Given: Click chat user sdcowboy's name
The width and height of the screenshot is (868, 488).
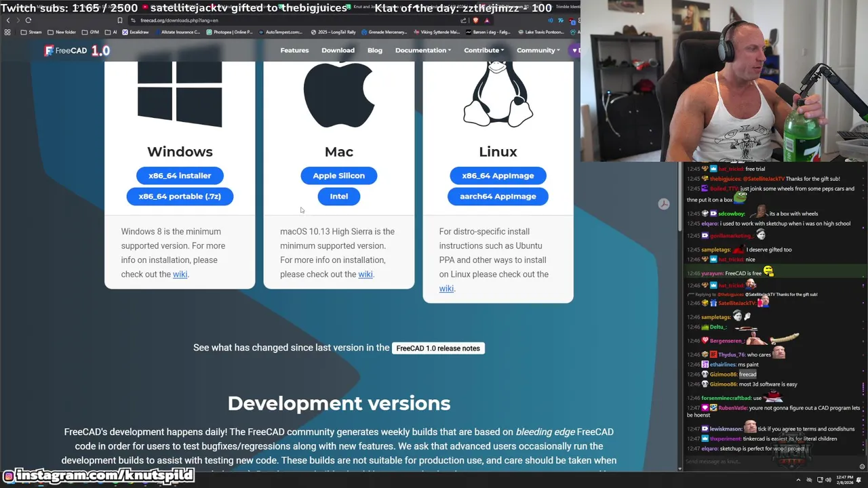Looking at the screenshot, I should tap(732, 213).
